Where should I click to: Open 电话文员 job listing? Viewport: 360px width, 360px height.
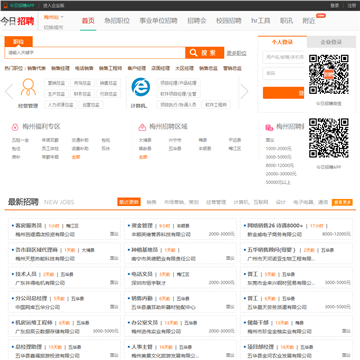click(142, 274)
